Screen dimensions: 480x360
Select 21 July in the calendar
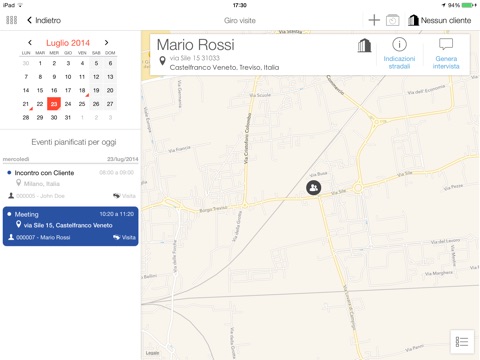tap(26, 104)
